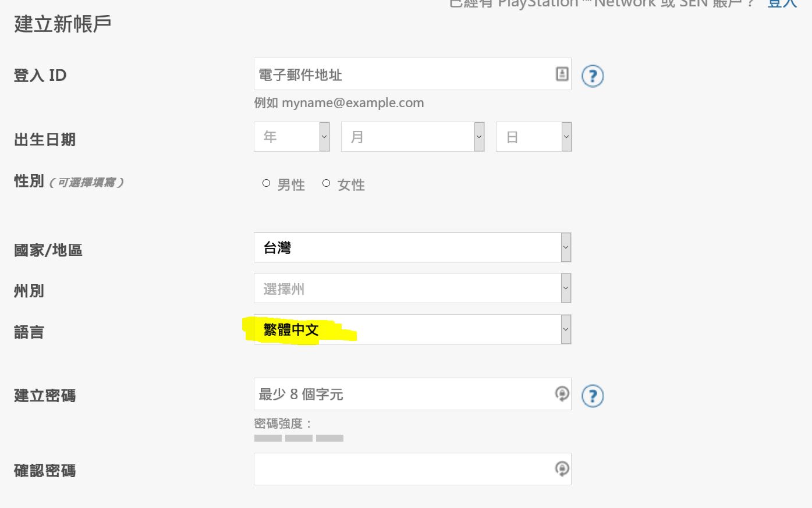Click key icon inside confirm password field

(562, 469)
